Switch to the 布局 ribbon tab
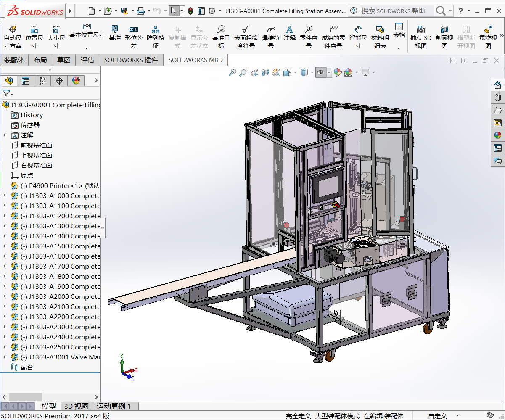Viewport: 505px width, 420px height. [40, 60]
